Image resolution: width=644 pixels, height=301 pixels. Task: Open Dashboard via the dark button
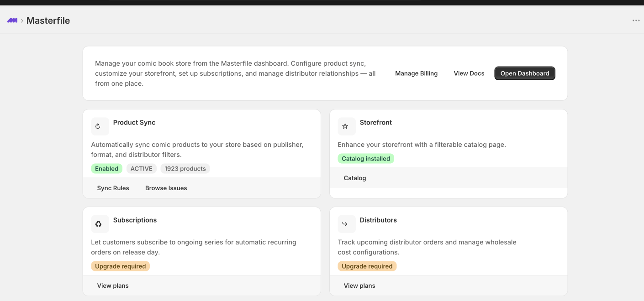click(x=525, y=73)
